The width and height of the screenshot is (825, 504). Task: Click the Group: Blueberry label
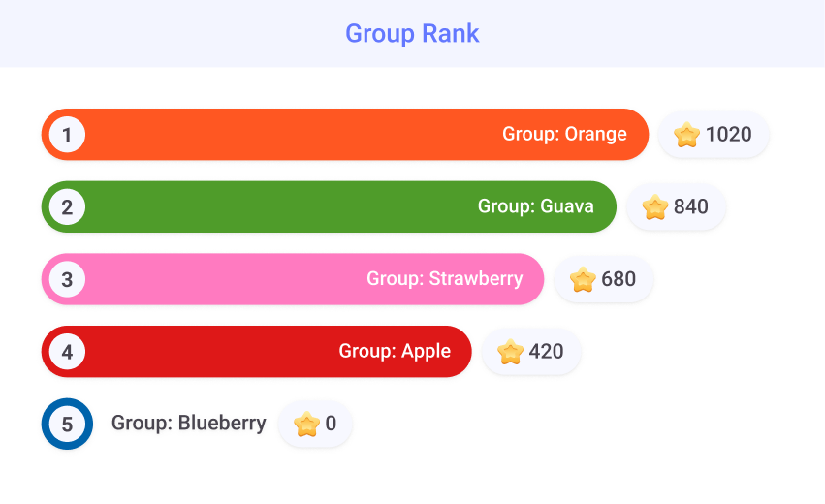coord(188,424)
